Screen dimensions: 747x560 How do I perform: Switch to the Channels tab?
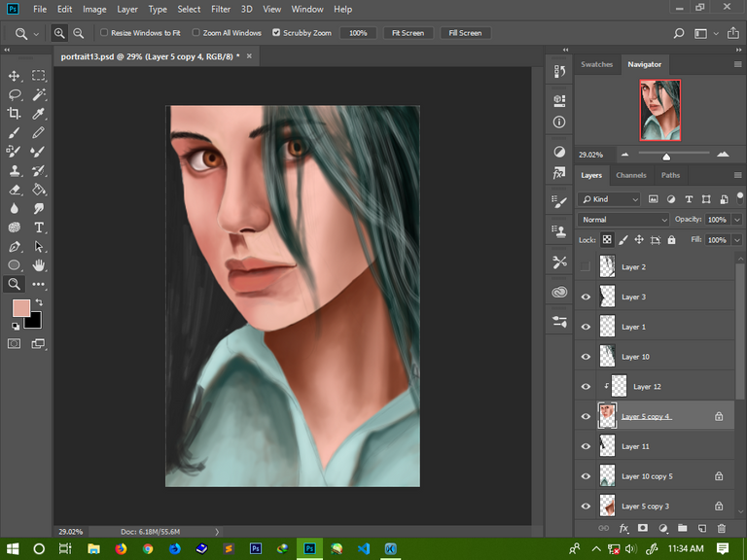[631, 175]
